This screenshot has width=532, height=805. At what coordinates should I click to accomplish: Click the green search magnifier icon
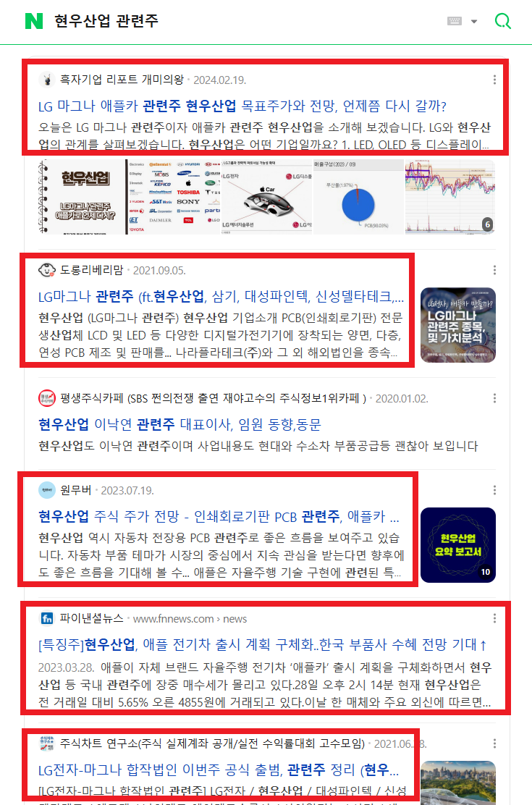click(503, 21)
